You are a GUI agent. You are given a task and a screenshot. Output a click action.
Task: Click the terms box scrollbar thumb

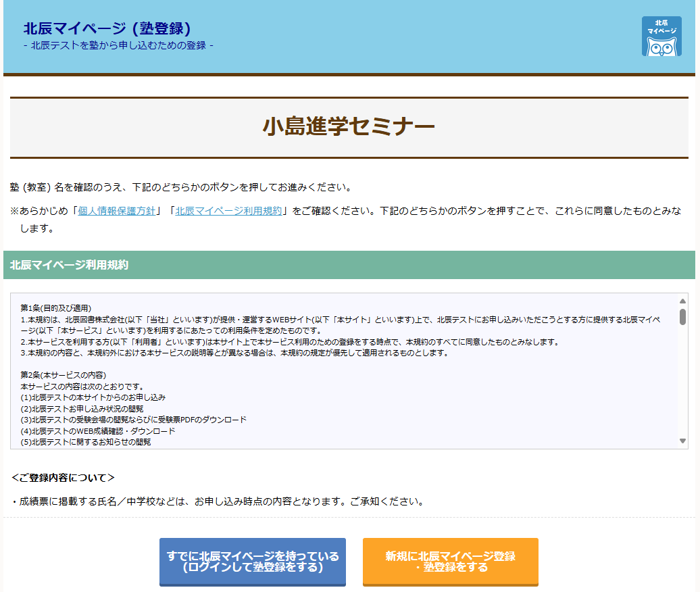click(682, 316)
